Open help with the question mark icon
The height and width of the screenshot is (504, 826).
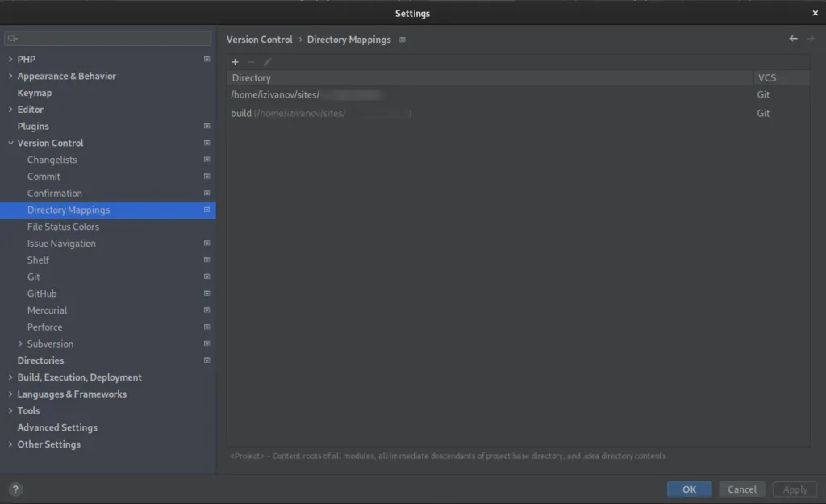[15, 489]
